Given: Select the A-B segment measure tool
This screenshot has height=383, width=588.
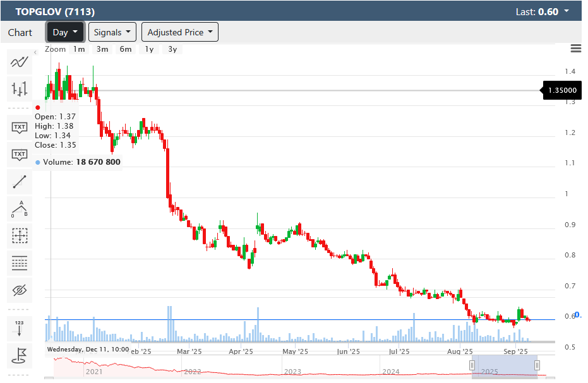Looking at the screenshot, I should 20,209.
